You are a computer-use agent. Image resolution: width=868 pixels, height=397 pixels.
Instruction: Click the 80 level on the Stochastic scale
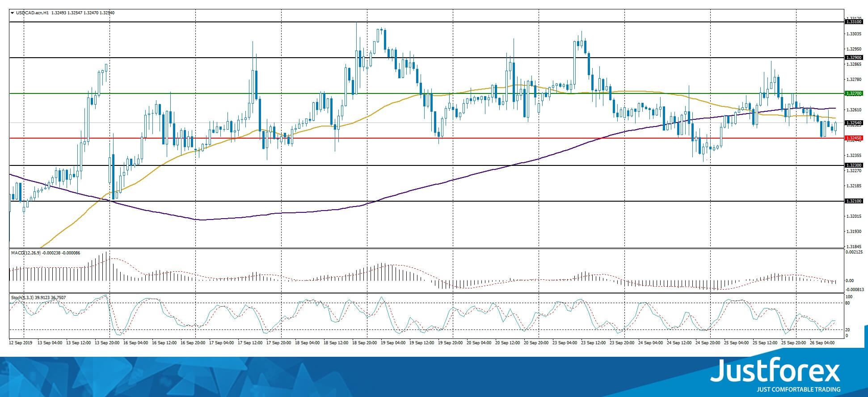click(847, 303)
